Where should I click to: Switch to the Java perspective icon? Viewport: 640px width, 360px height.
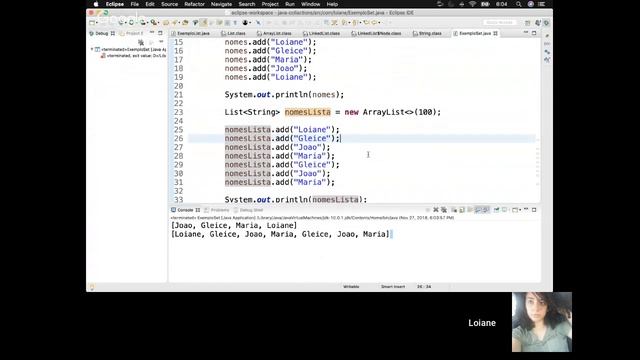pos(538,23)
